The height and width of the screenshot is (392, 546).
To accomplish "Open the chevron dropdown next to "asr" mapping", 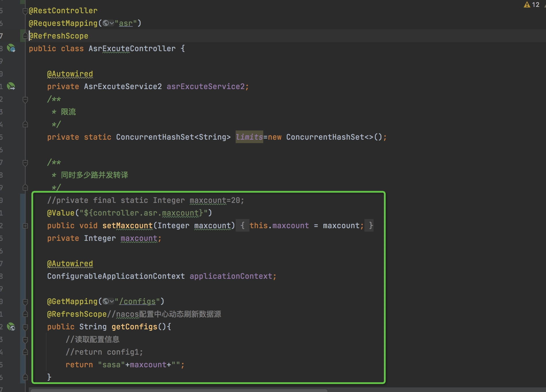I will 112,23.
